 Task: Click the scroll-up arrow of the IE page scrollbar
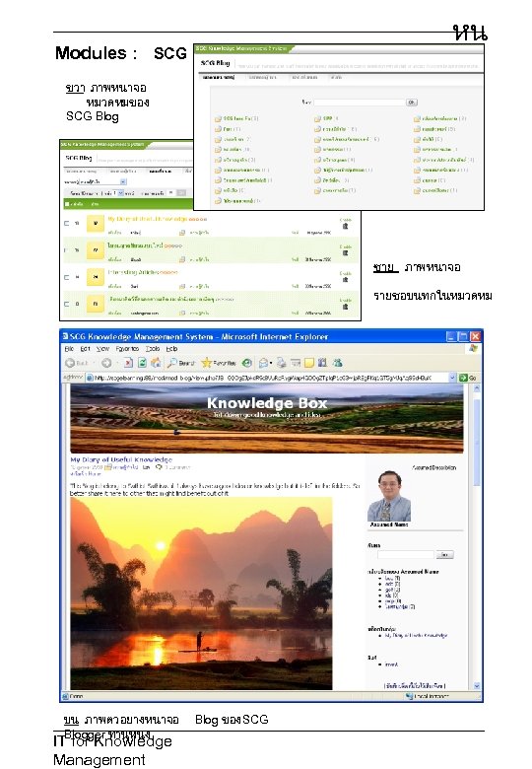[477, 387]
